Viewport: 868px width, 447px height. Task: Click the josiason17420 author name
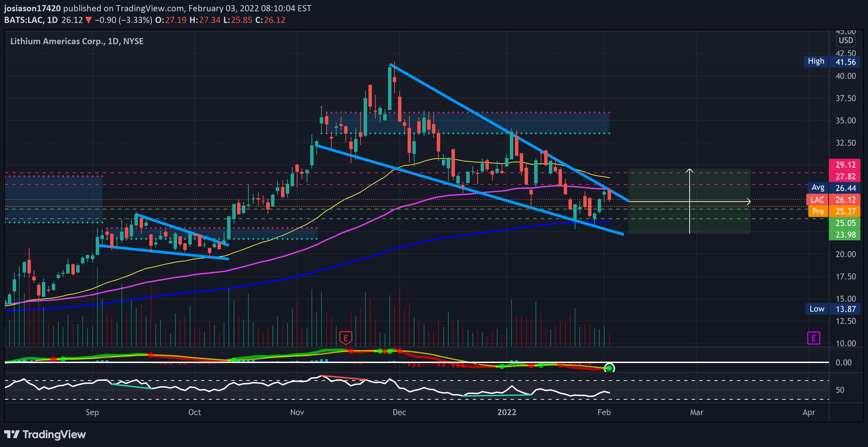click(x=32, y=8)
